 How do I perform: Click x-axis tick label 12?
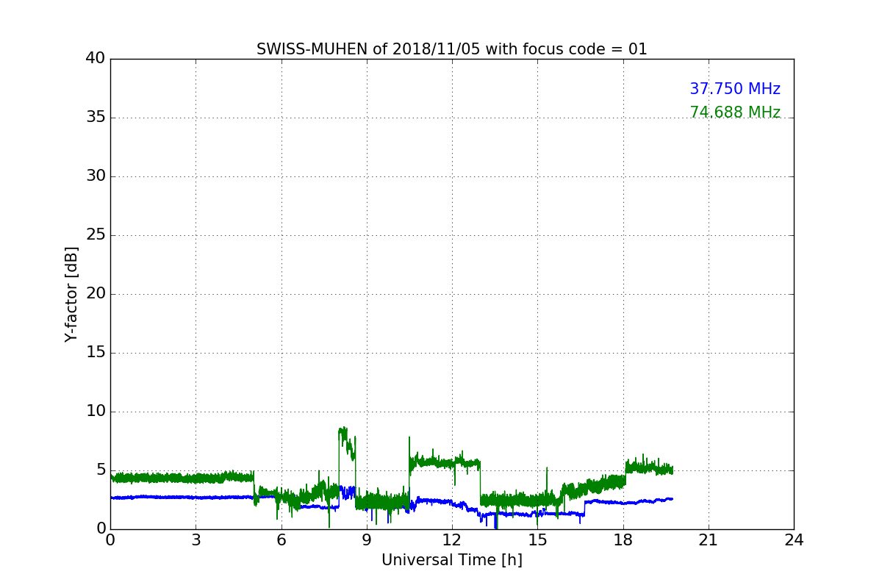point(452,540)
